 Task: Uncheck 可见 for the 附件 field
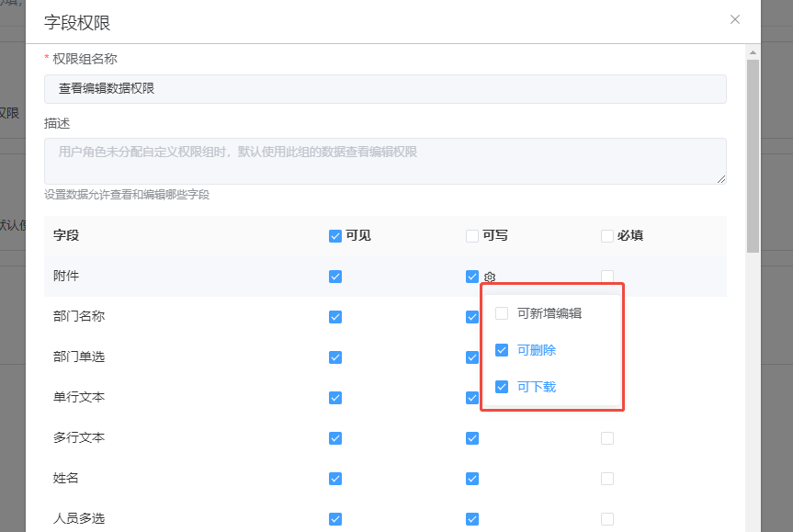pos(335,277)
